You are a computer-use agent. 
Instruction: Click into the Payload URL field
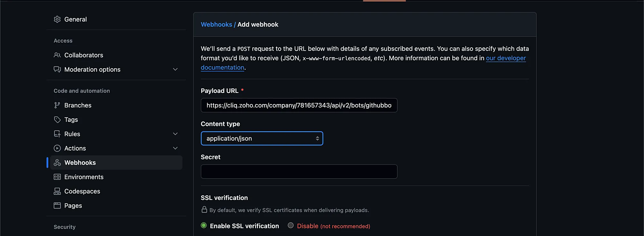(x=299, y=105)
